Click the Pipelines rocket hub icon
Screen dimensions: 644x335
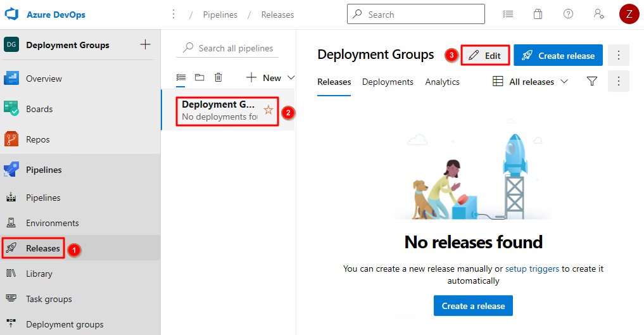click(11, 169)
